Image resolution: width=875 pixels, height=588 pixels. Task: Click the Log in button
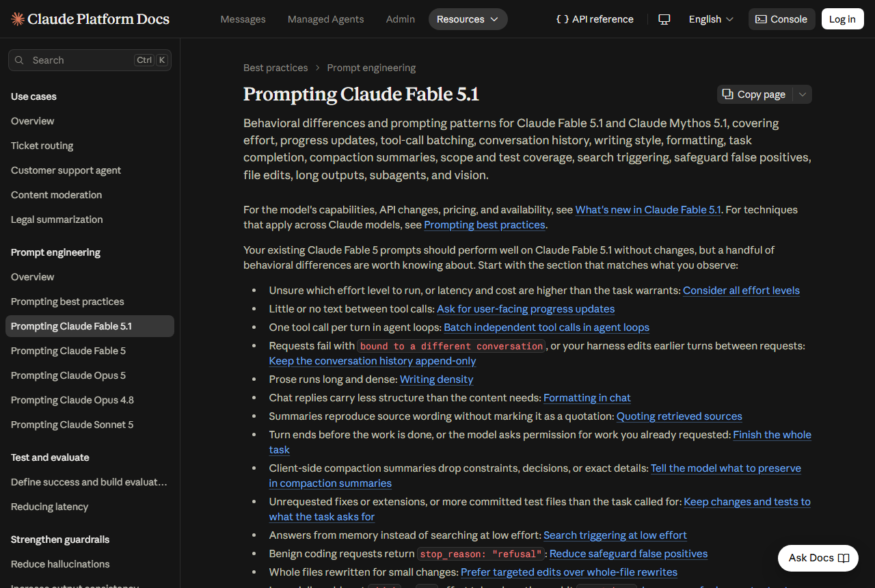pyautogui.click(x=842, y=19)
